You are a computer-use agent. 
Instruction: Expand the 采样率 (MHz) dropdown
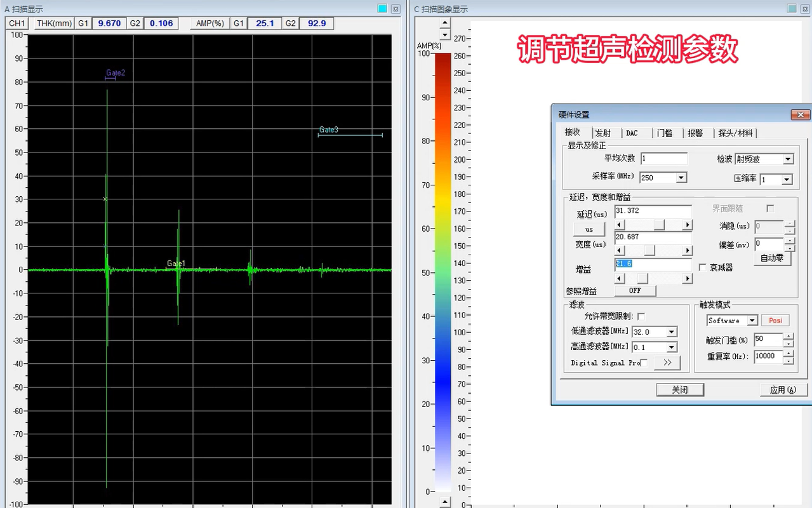point(681,178)
